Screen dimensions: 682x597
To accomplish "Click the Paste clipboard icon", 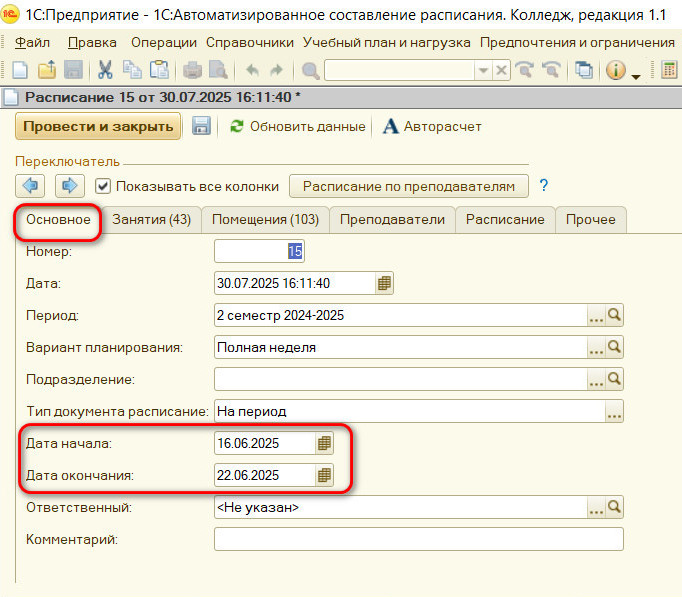I will coord(159,70).
